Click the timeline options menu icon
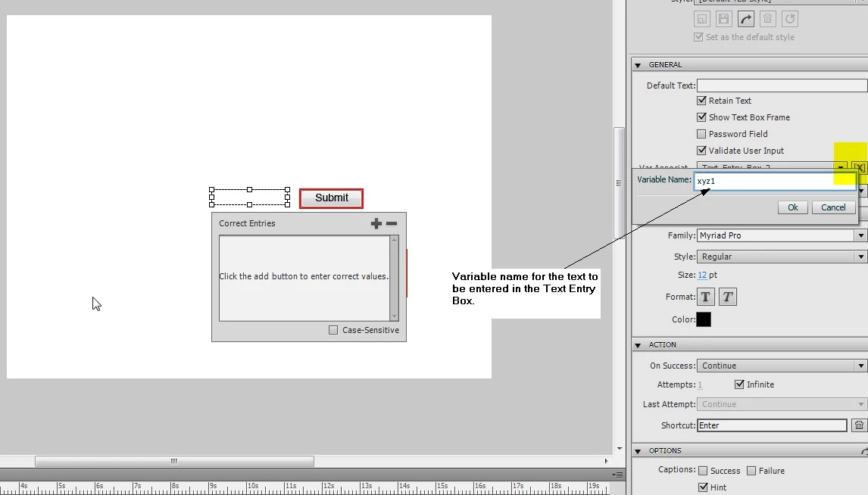Screen dimensions: 868x495 pos(618,475)
